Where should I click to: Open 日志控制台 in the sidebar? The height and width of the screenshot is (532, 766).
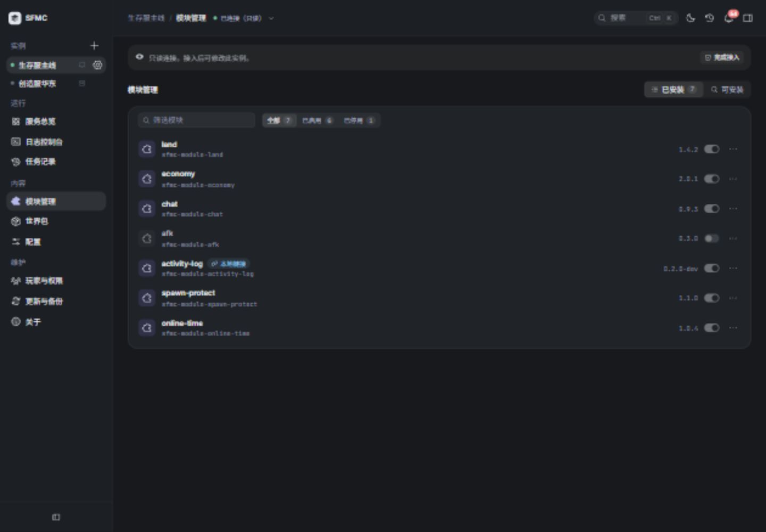56,142
